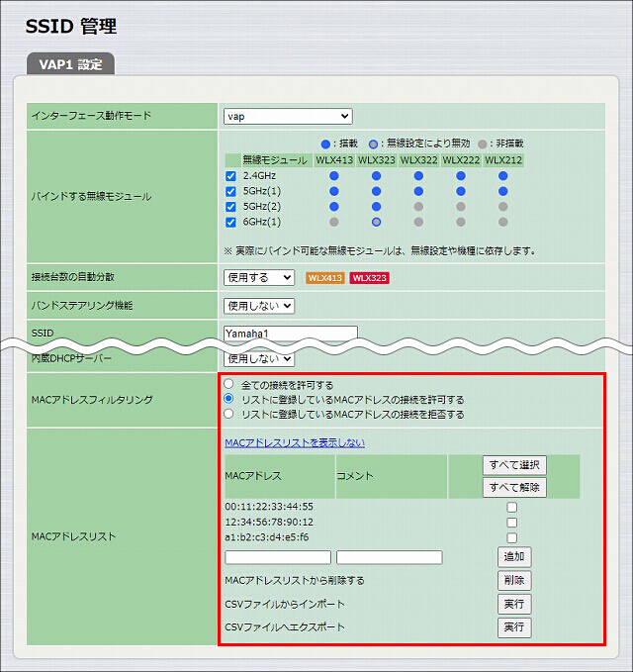Click the SSID field containing Yamaha1
This screenshot has height=672, width=633.
pos(291,333)
